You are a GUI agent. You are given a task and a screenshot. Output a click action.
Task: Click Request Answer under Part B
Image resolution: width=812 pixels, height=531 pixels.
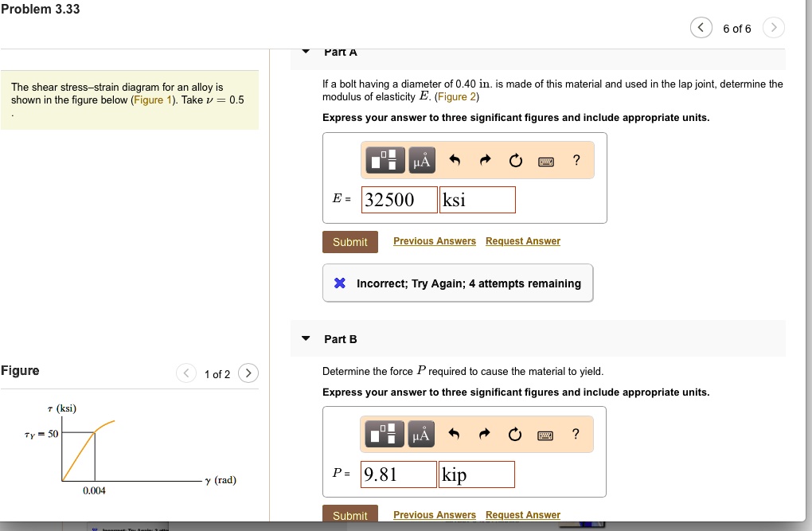pos(522,514)
